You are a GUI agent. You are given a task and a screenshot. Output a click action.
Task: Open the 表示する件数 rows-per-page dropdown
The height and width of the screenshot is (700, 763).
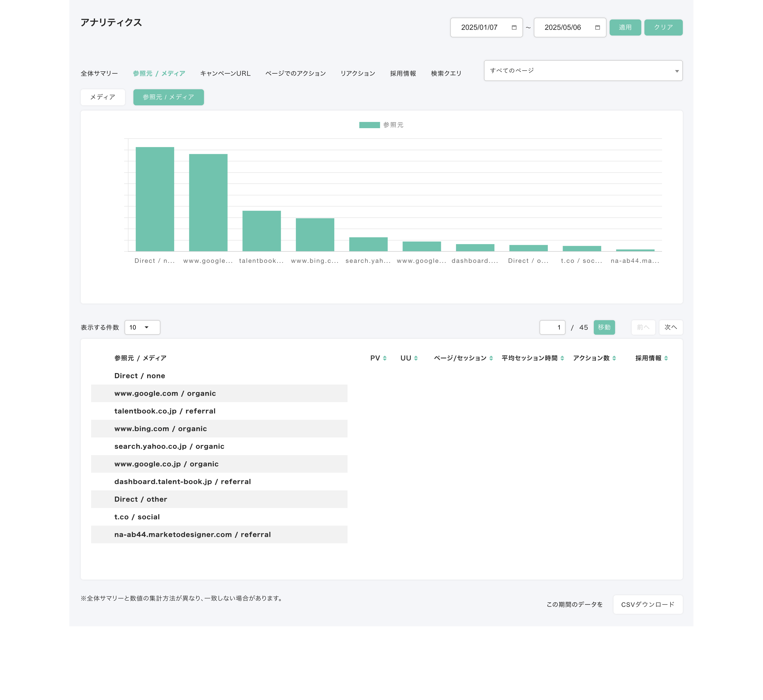142,327
